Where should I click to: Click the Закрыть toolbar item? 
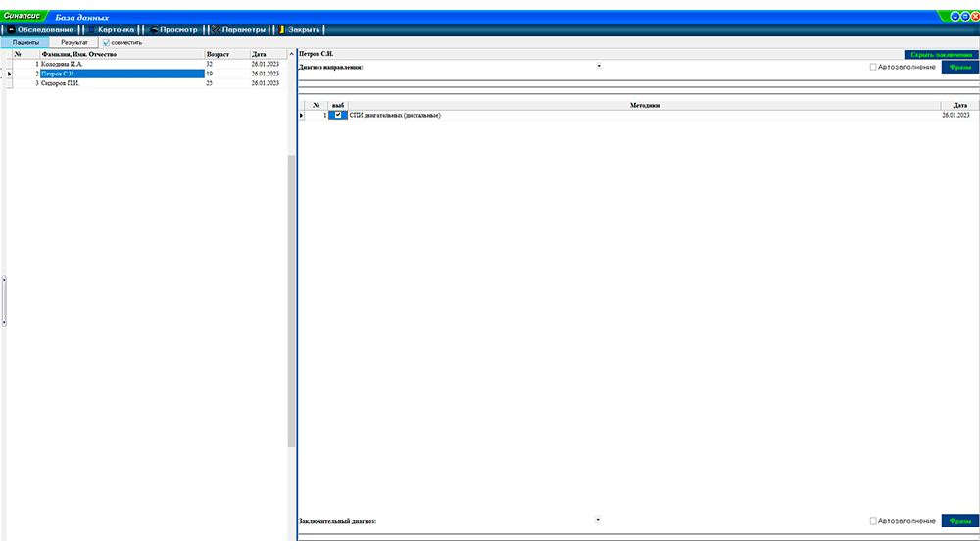point(299,30)
